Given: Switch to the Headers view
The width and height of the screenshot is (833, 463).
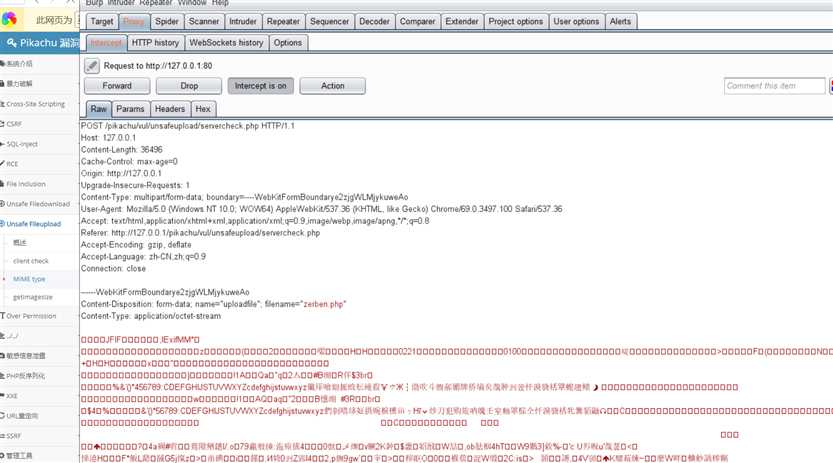Looking at the screenshot, I should 170,109.
